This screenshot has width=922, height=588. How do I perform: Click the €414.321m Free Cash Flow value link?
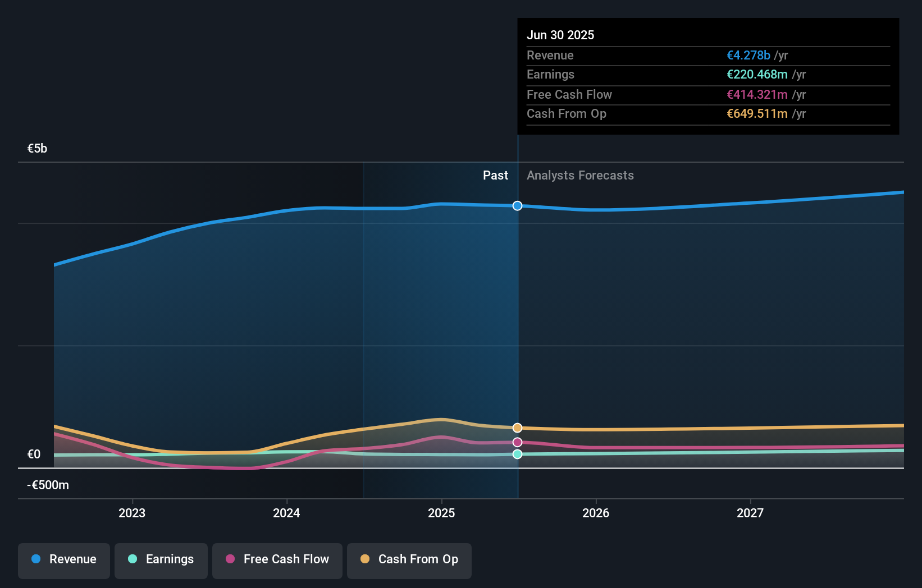coord(756,94)
